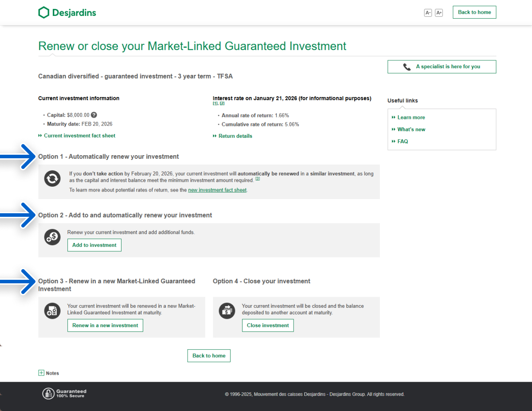Click the Add to investment button

tap(94, 245)
